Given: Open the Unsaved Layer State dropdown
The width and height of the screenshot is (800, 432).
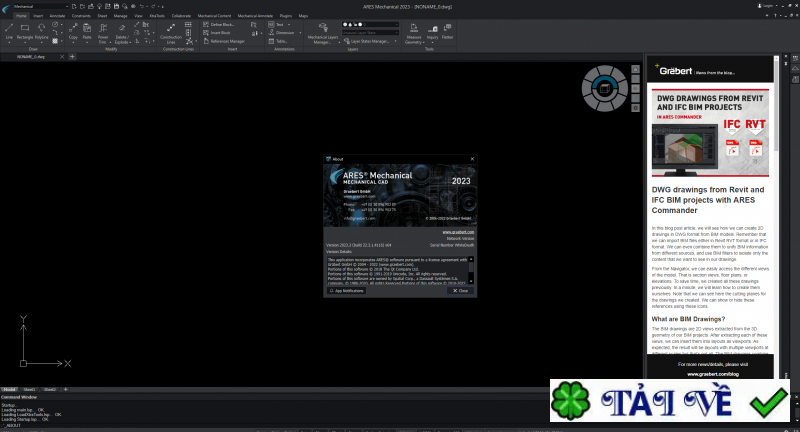Looking at the screenshot, I should (x=370, y=33).
